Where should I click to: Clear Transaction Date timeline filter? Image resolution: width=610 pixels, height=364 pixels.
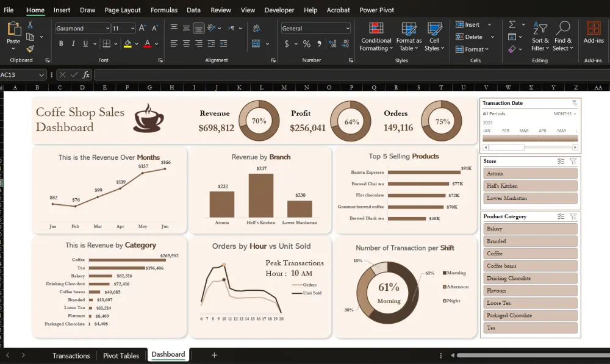(x=574, y=102)
